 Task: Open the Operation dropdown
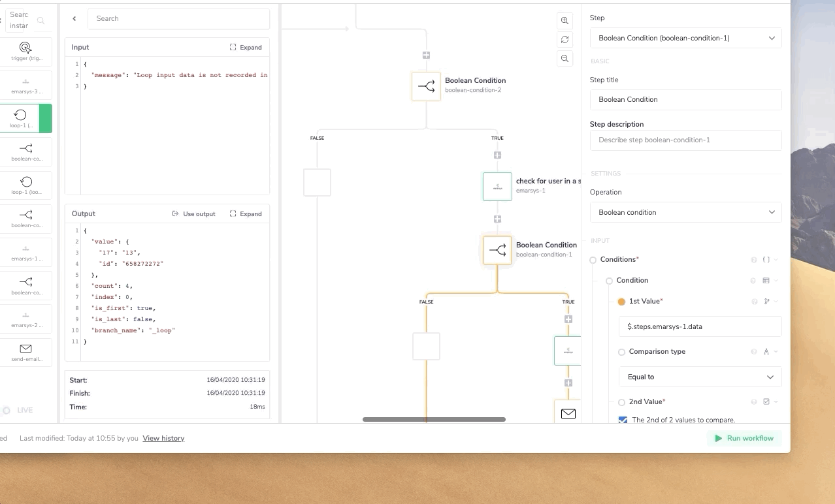tap(685, 212)
